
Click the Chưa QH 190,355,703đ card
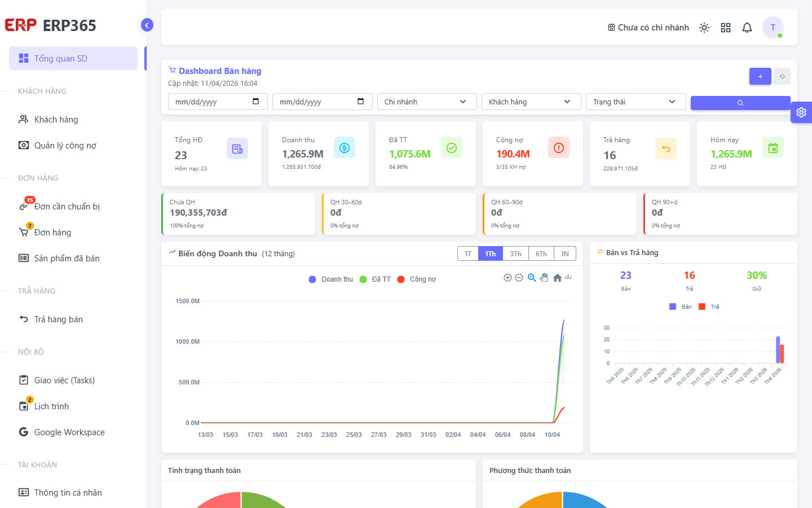tap(238, 214)
